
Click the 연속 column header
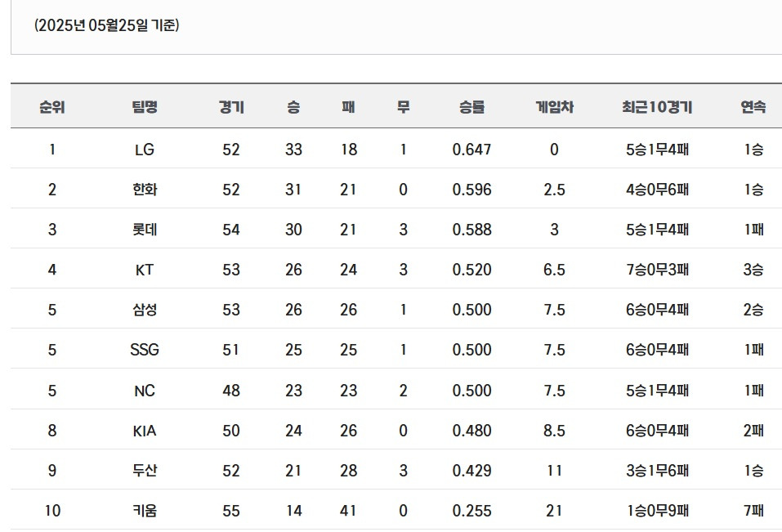[753, 107]
